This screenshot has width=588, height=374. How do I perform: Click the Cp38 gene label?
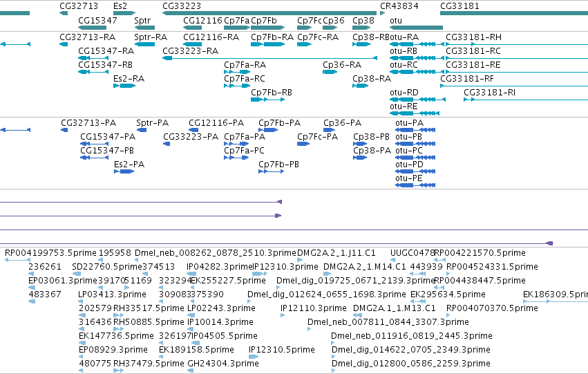point(363,21)
